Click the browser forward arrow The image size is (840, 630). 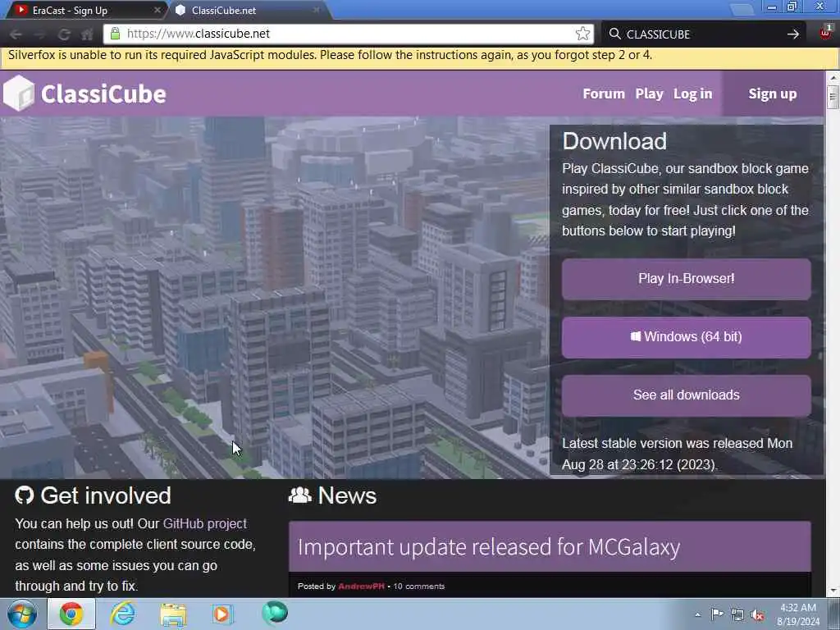[39, 34]
